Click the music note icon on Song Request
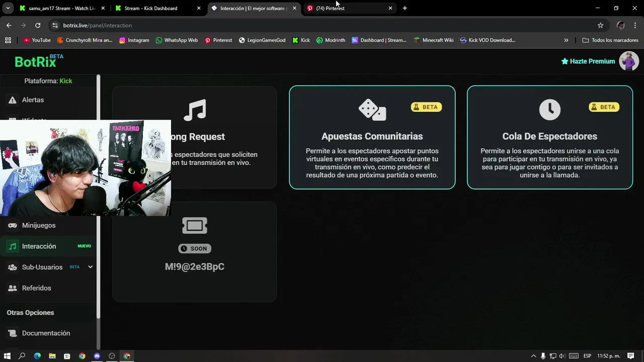Viewport: 644px width, 362px height. pyautogui.click(x=195, y=110)
